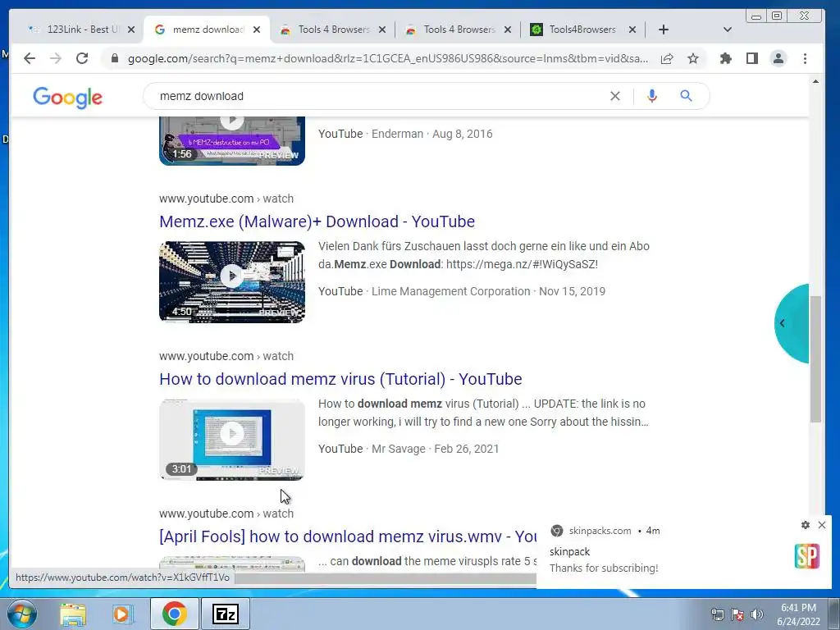The height and width of the screenshot is (630, 840).
Task: Click 'Mr Savage' channel name text
Action: (399, 449)
